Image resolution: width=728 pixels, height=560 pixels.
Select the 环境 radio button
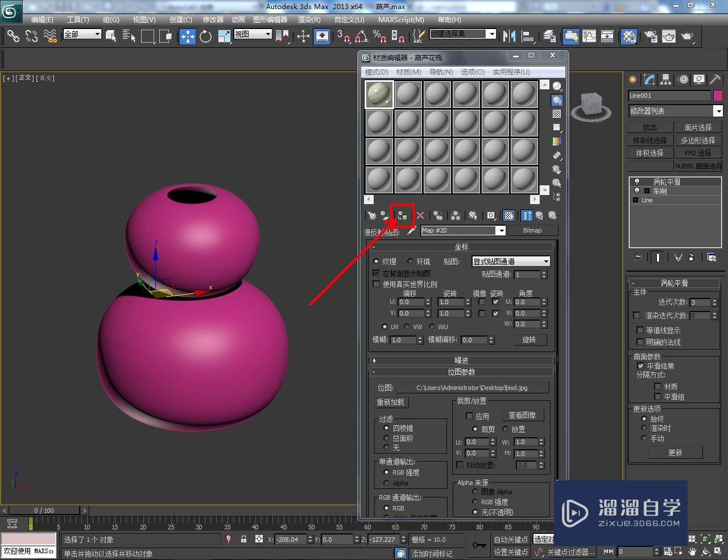point(410,262)
